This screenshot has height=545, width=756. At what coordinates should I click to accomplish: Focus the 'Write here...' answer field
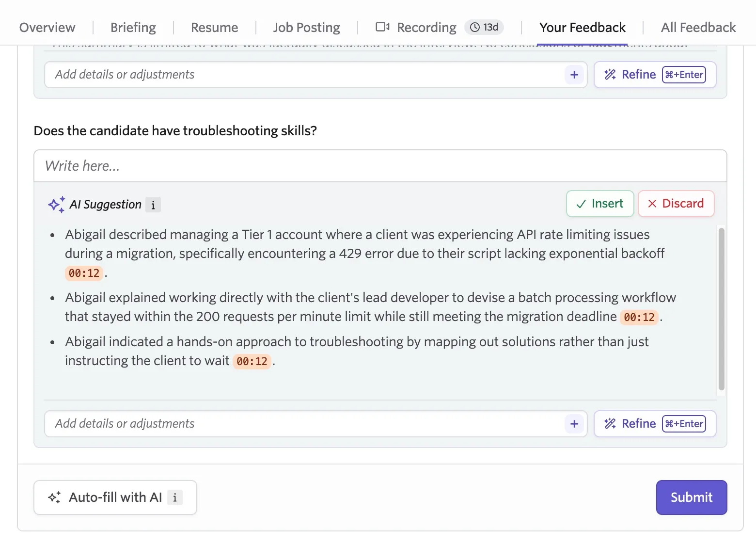tap(380, 166)
